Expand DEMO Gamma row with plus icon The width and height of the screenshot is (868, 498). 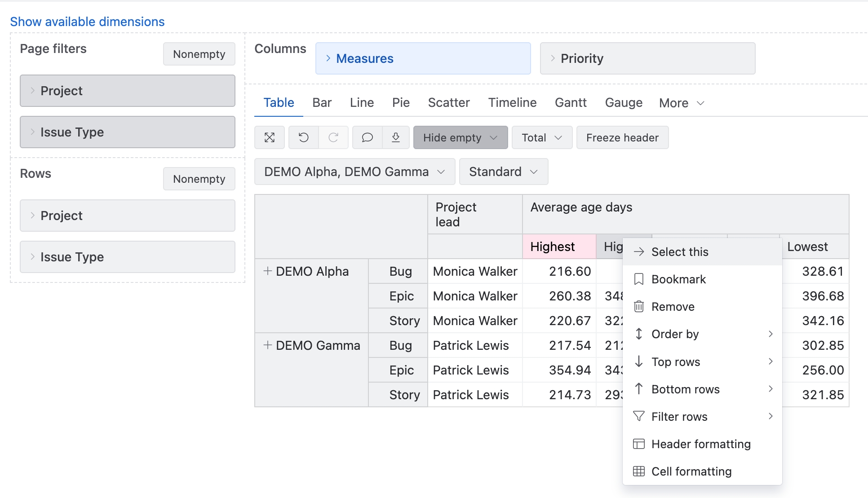point(268,345)
